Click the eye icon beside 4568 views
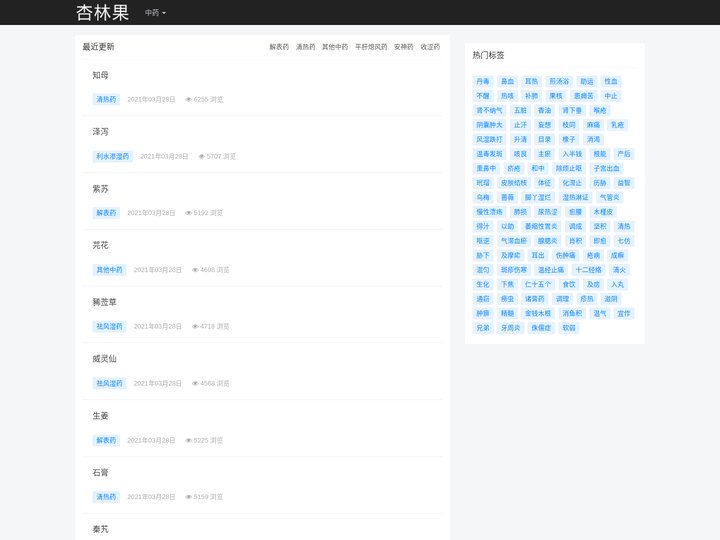The height and width of the screenshot is (540, 720). (195, 383)
